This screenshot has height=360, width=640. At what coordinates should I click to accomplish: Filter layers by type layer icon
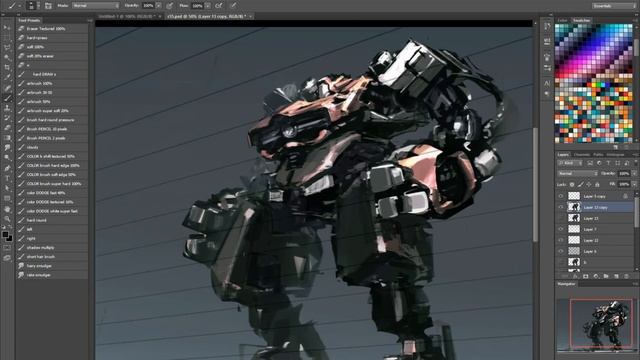point(608,163)
